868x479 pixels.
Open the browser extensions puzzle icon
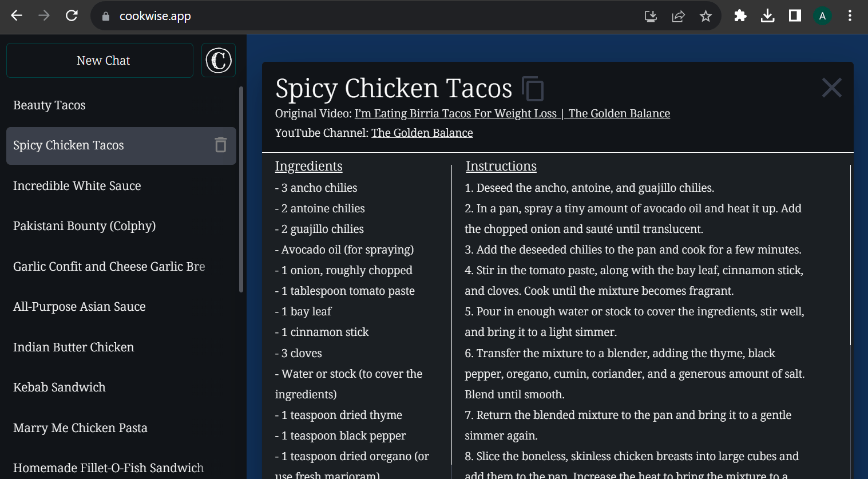(x=740, y=16)
